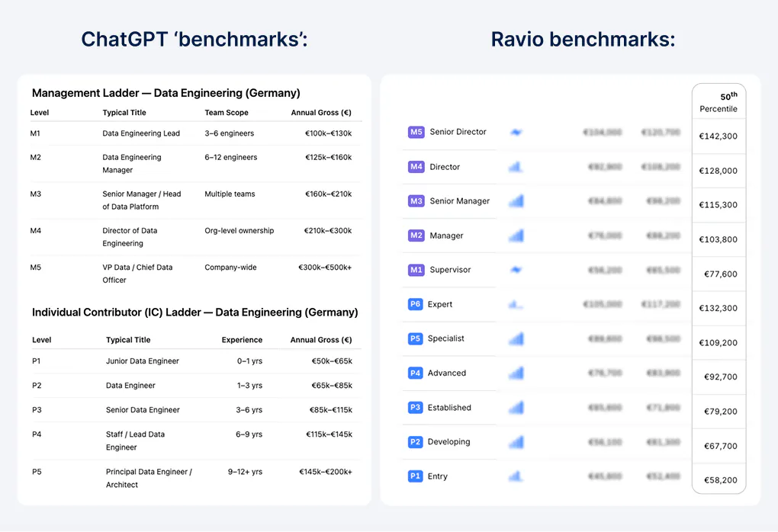
Task: Click the M2 badge beside Manager
Action: pos(416,236)
